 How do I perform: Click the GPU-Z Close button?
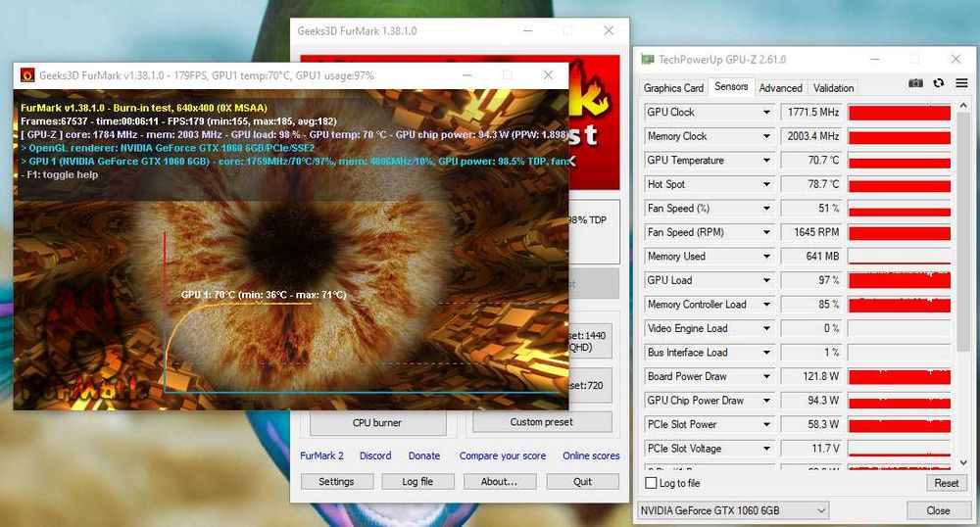pyautogui.click(x=938, y=510)
